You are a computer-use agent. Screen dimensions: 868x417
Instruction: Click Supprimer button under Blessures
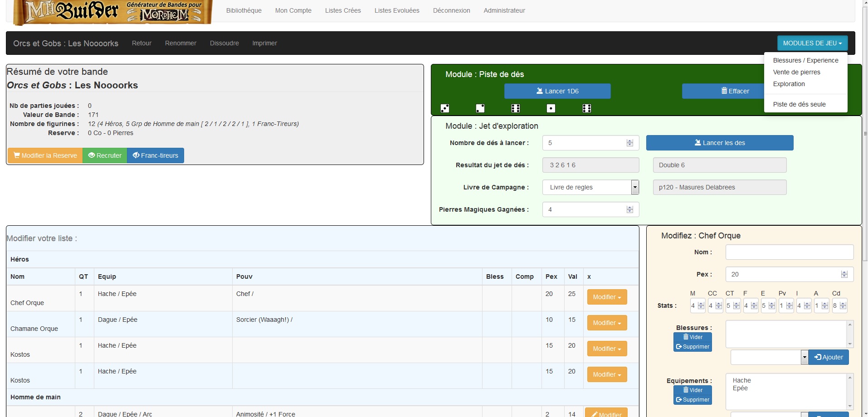click(692, 347)
